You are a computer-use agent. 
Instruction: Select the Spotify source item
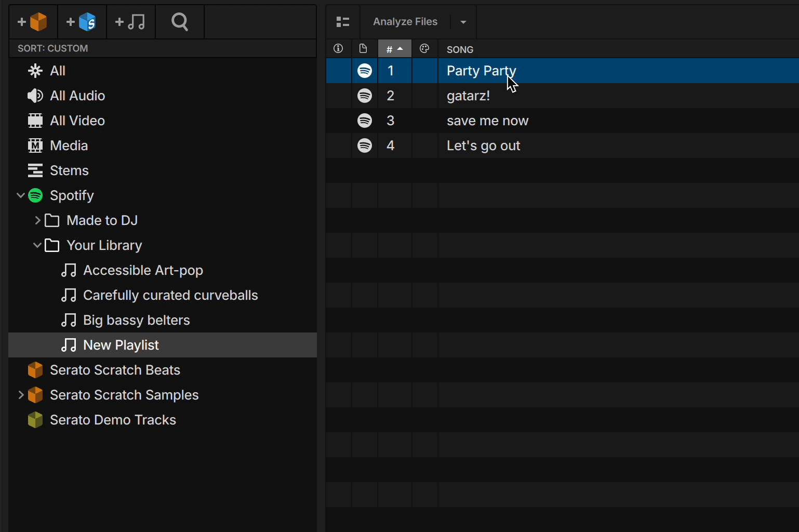163,195
